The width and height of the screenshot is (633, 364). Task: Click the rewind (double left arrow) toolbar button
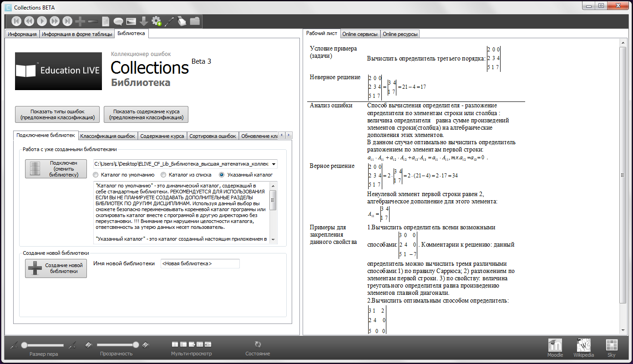click(29, 21)
